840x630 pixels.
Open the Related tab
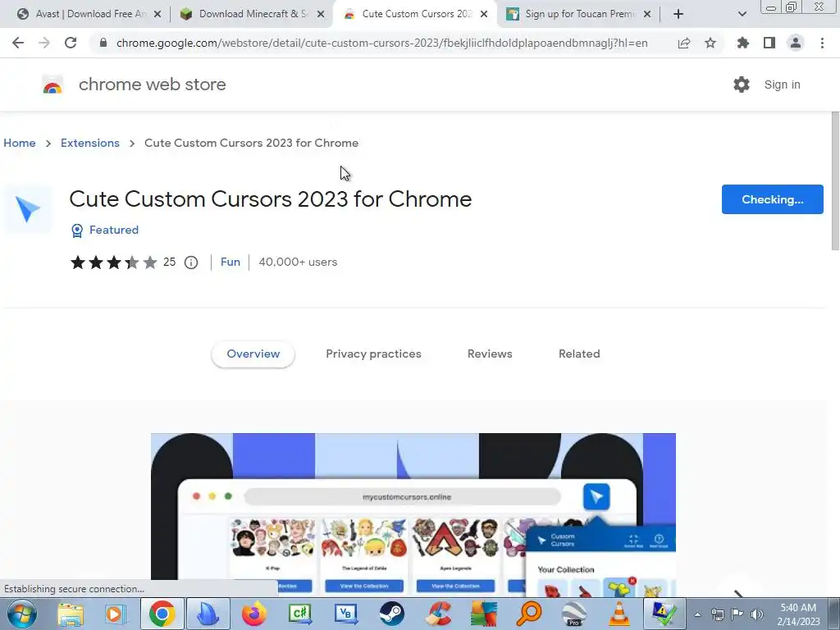click(x=579, y=354)
